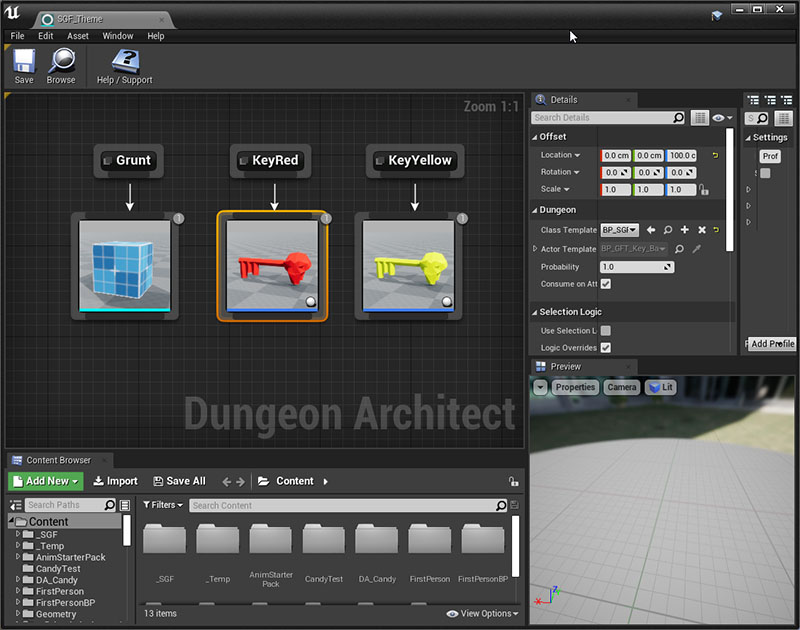Image resolution: width=800 pixels, height=630 pixels.
Task: Click the search magnifier in Search Details
Action: pos(678,118)
